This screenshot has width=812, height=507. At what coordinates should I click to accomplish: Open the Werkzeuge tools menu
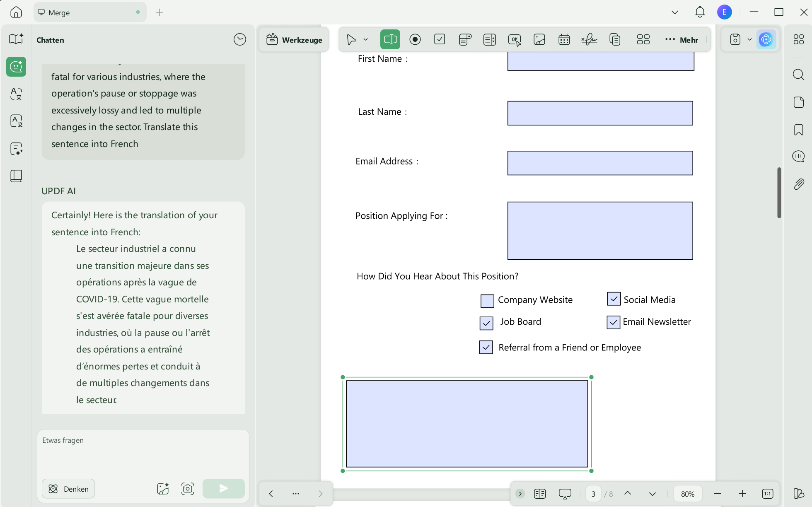294,40
